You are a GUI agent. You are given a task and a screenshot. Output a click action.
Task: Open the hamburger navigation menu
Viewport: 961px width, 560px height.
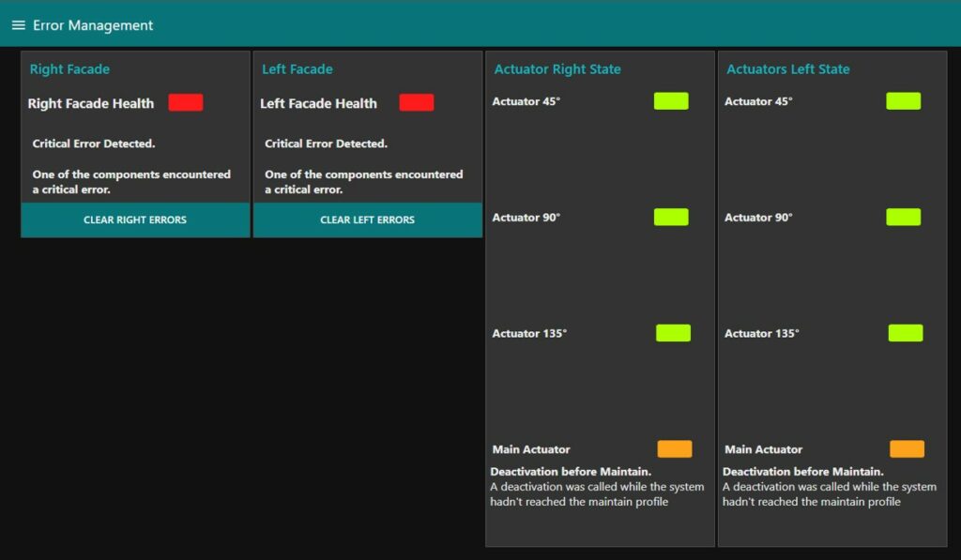pos(18,25)
